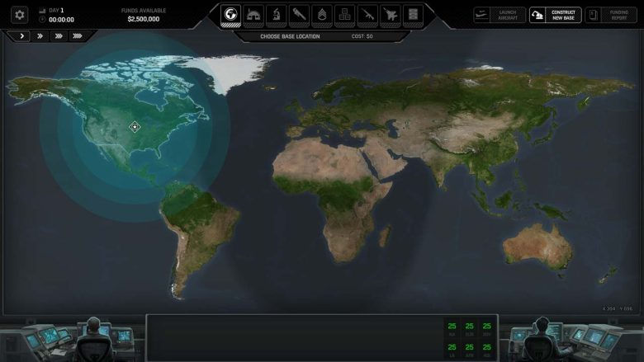Open the stores crates tab
The image size is (644, 362).
pyautogui.click(x=344, y=15)
